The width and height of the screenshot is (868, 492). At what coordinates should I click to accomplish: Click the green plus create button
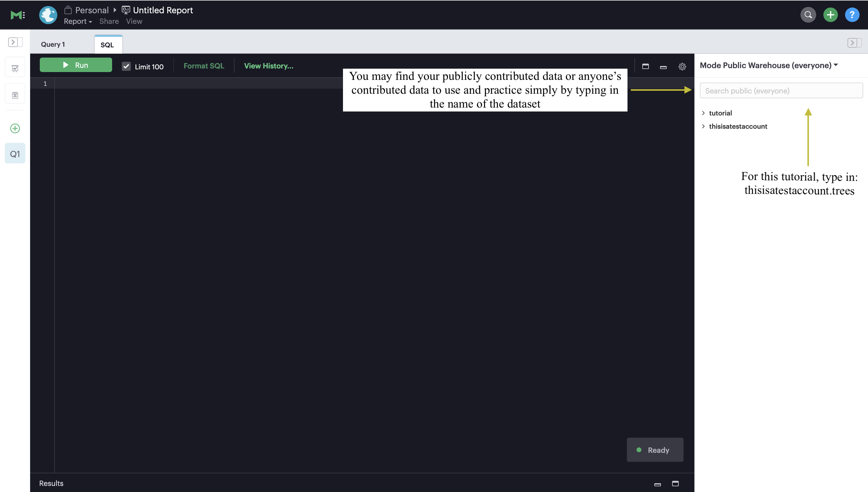[x=830, y=15]
